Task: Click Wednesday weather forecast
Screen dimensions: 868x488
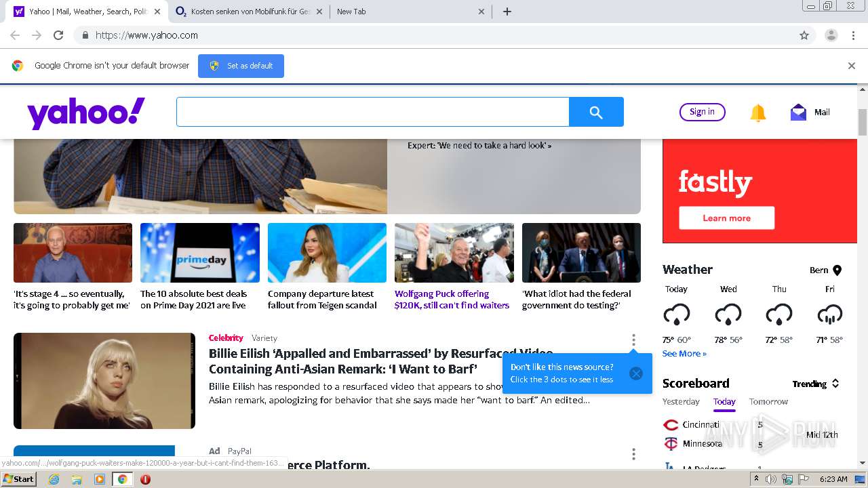Action: click(728, 315)
